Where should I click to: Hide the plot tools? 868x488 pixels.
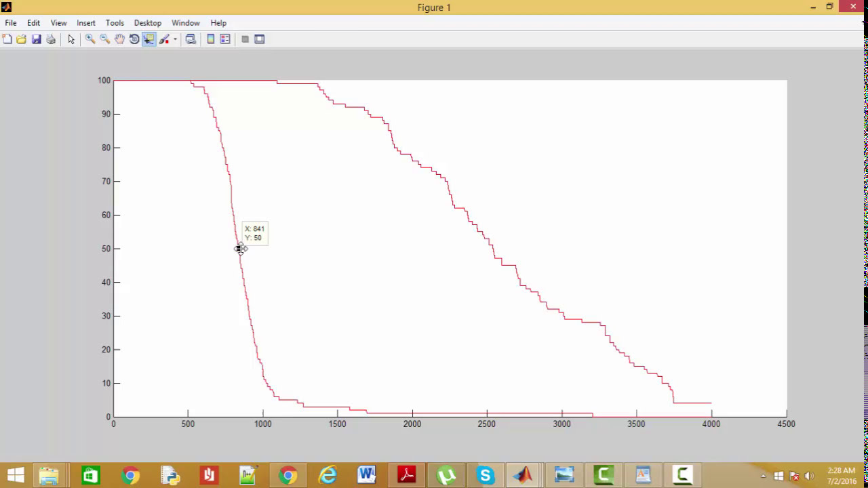tap(245, 39)
